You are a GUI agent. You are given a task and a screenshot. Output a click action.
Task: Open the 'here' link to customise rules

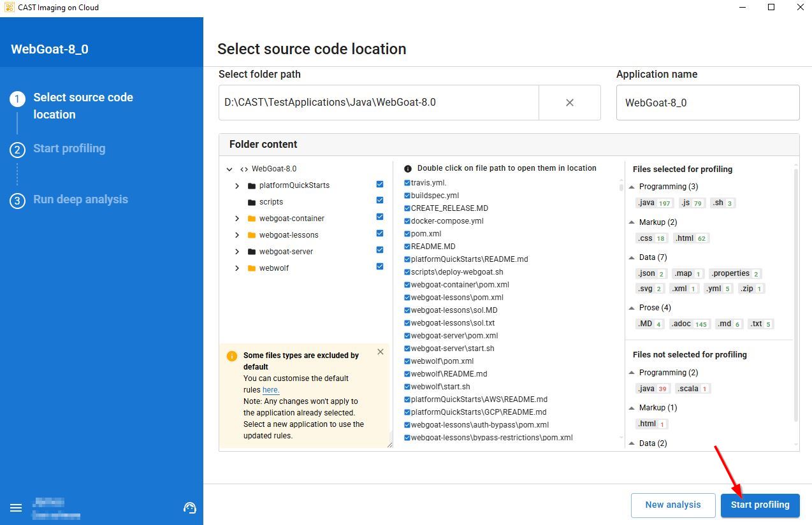click(271, 390)
